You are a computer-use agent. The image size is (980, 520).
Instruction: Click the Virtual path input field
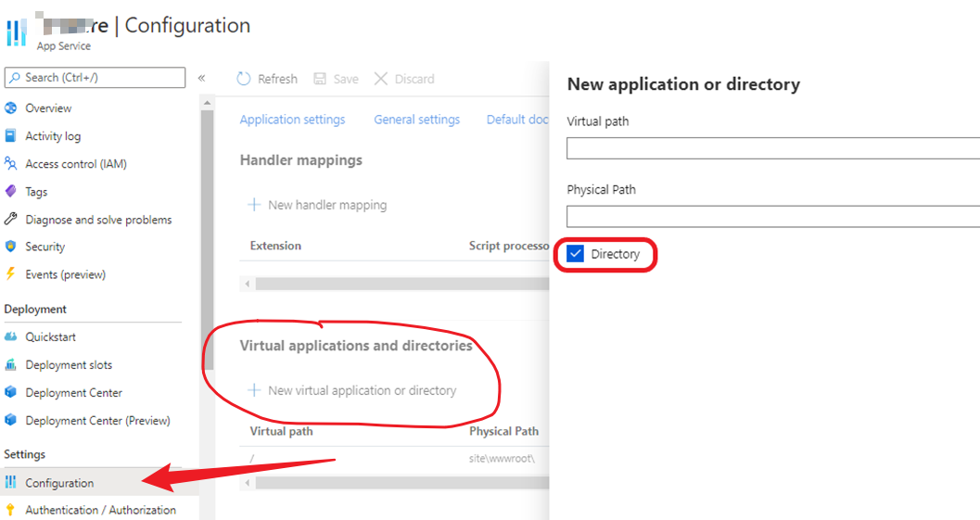point(771,148)
